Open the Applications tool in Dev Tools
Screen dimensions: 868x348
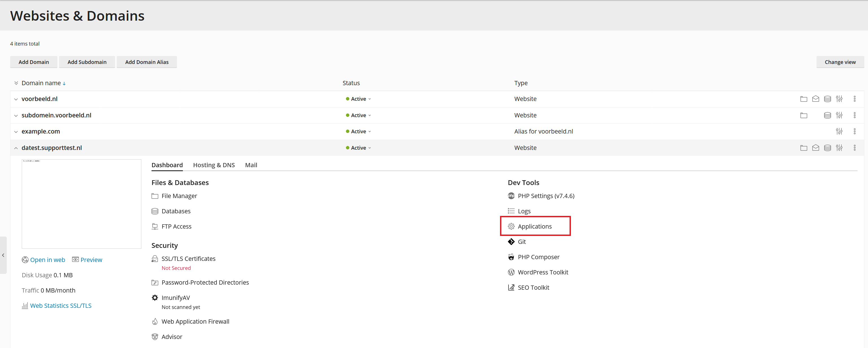pos(534,226)
